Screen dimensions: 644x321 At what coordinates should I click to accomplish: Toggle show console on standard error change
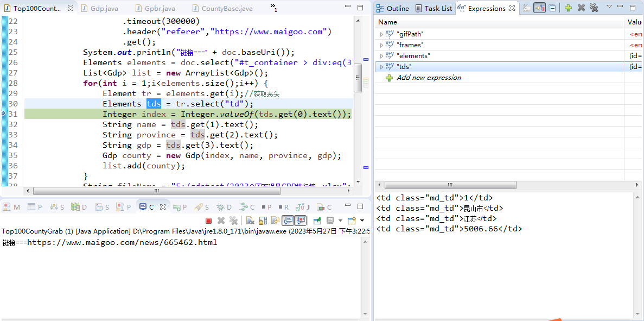[x=301, y=221]
